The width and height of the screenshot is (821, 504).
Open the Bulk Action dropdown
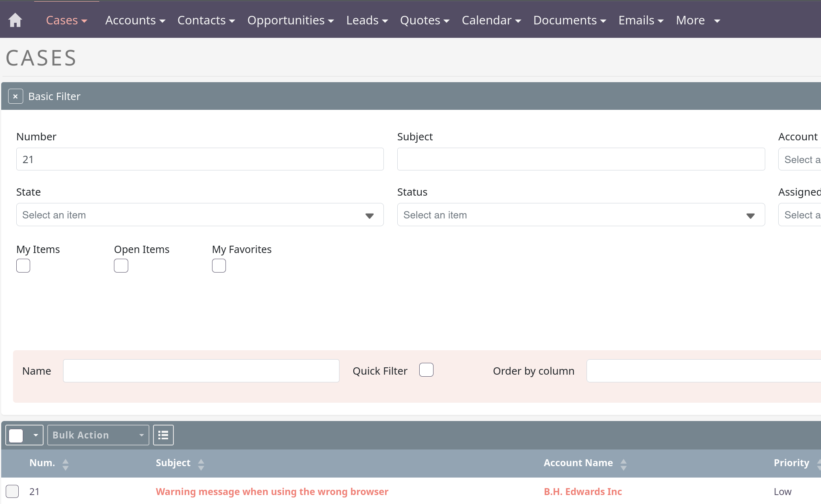98,435
